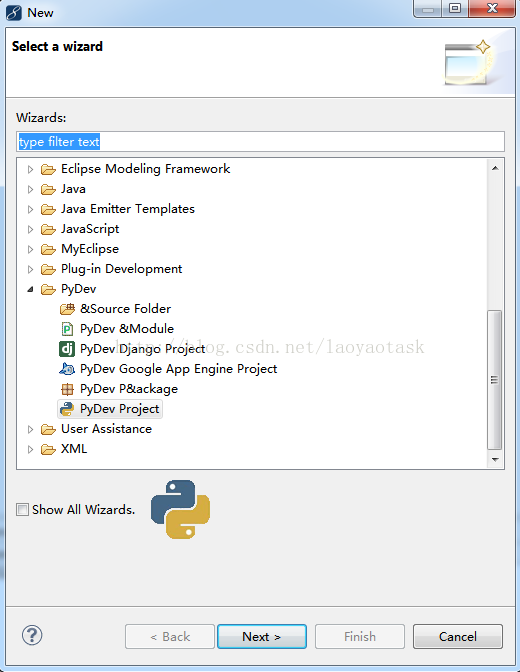
Task: Select the Plug-in Development label
Action: [x=121, y=269]
